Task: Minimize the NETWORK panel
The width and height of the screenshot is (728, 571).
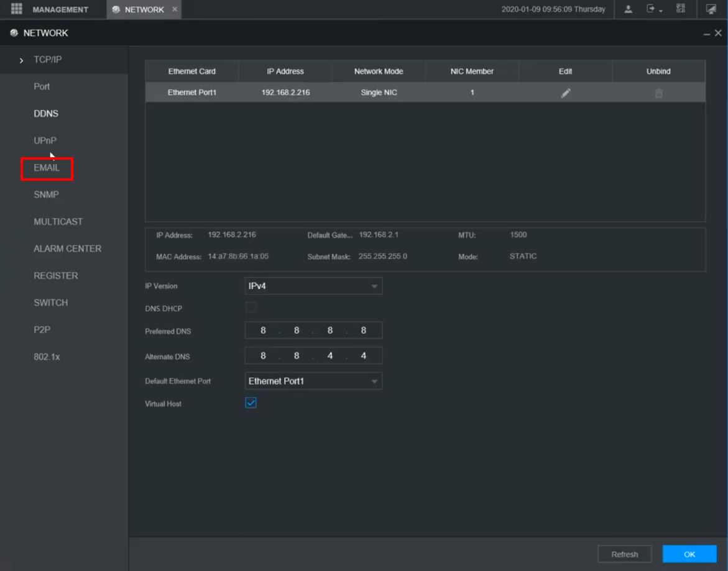Action: [707, 34]
